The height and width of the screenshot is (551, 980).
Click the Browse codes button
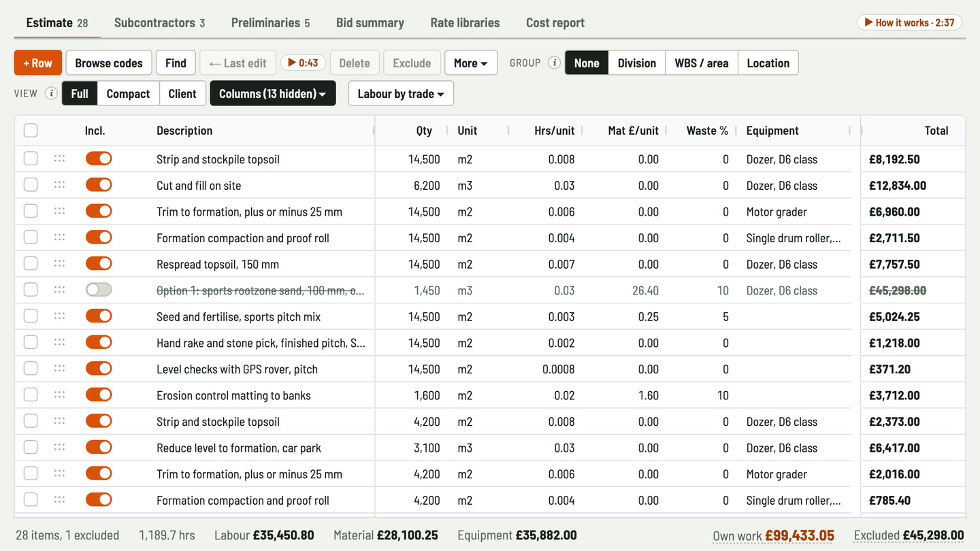(109, 63)
